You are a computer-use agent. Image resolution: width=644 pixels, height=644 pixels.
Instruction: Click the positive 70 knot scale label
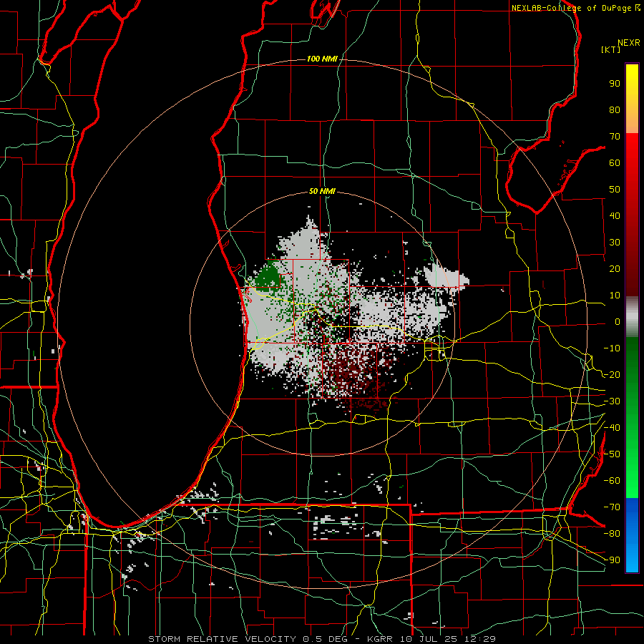615,137
